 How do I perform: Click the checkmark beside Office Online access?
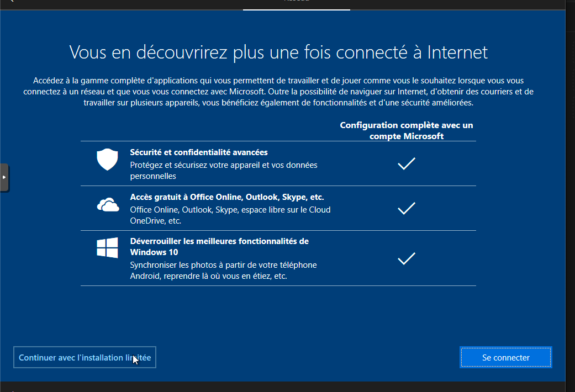coord(407,208)
